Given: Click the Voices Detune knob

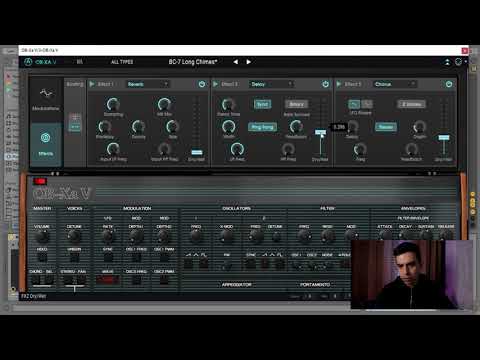Looking at the screenshot, I should (74, 236).
